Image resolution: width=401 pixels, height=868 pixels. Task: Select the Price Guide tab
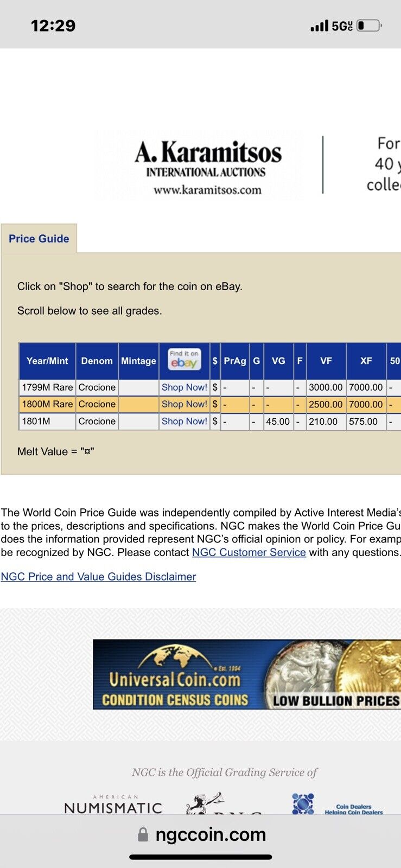click(x=39, y=239)
